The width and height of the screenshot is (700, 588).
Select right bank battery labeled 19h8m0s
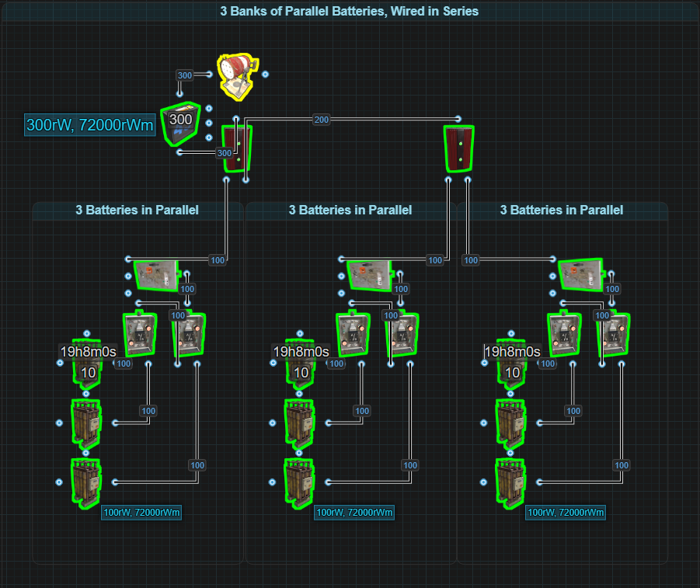(512, 364)
